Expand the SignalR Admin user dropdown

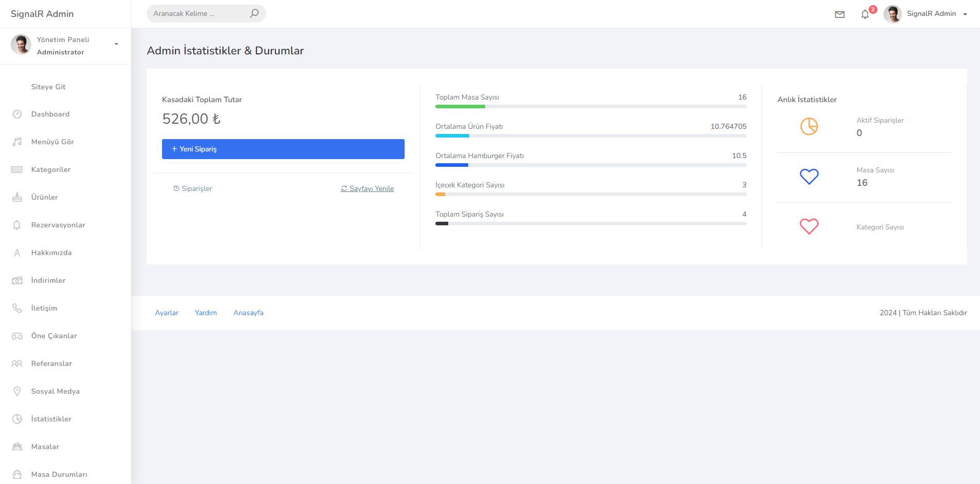click(x=965, y=14)
